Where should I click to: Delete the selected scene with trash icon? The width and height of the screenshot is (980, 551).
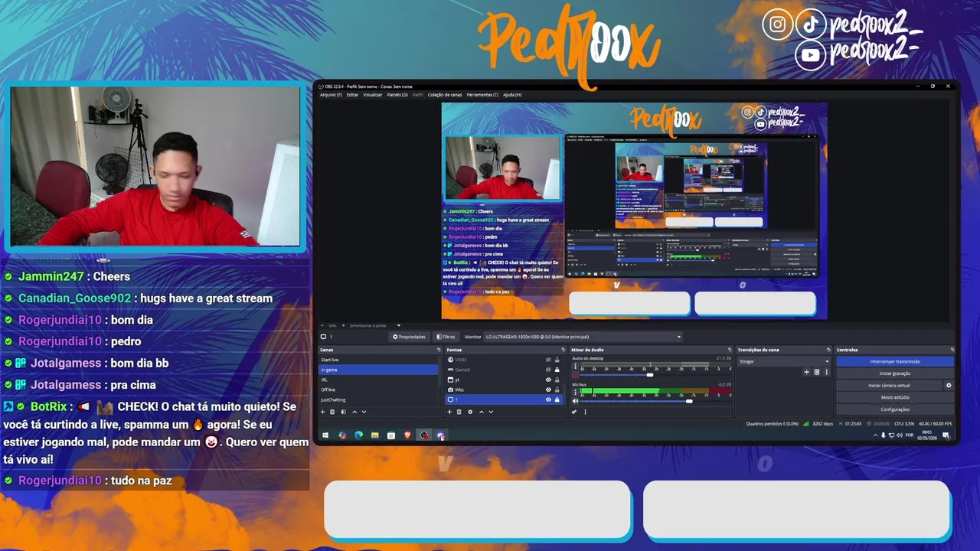point(332,412)
